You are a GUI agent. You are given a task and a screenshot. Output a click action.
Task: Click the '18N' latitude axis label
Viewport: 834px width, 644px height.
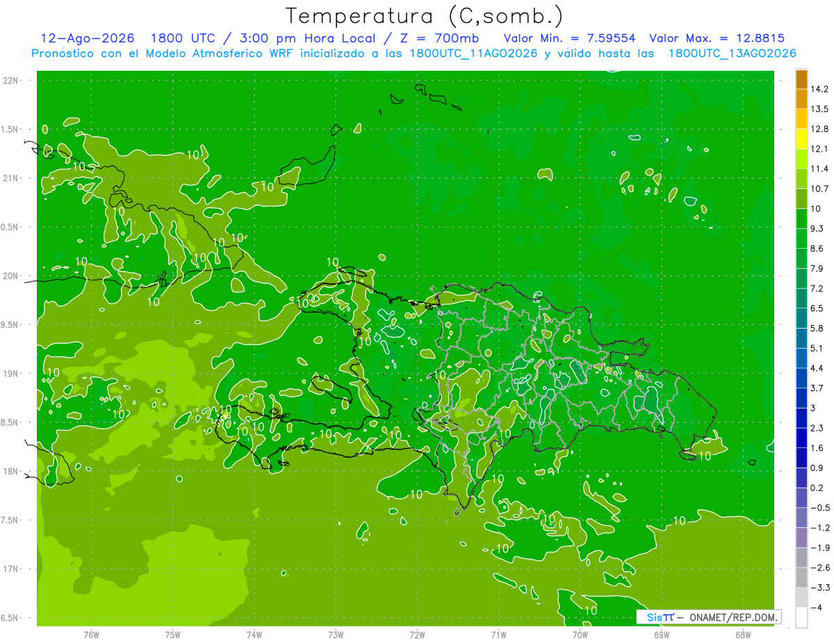12,472
